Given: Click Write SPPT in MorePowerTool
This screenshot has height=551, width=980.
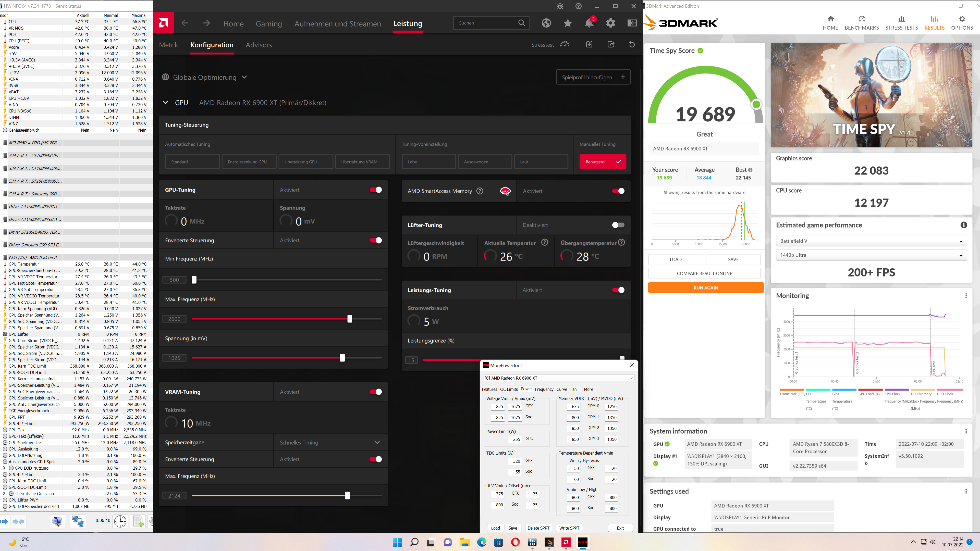Looking at the screenshot, I should click(569, 528).
